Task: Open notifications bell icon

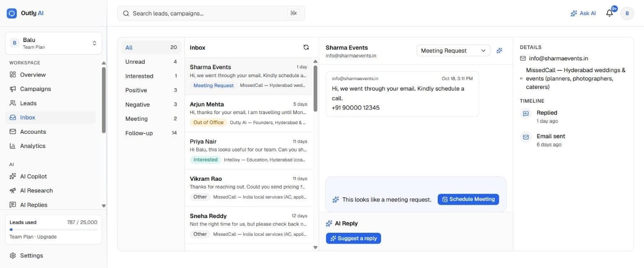Action: [610, 13]
